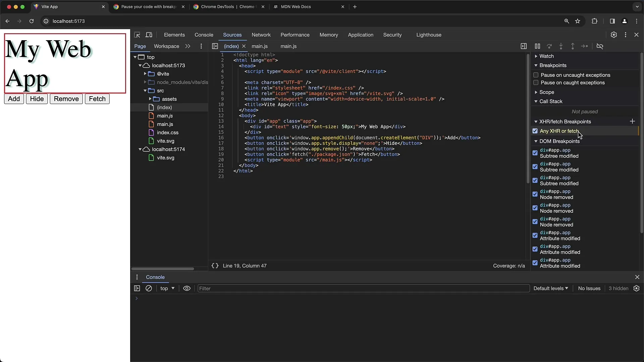644x362 pixels.
Task: Click the step over next function icon
Action: tap(549, 46)
